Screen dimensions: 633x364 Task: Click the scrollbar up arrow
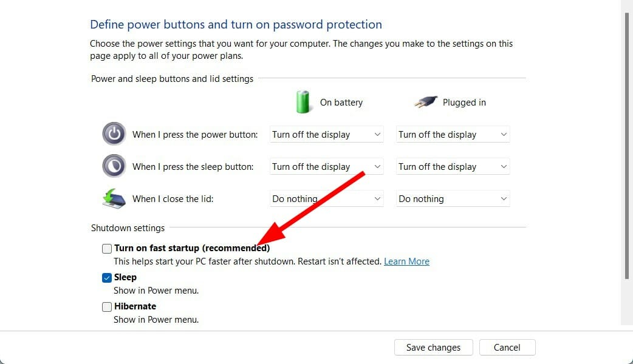[x=628, y=5]
